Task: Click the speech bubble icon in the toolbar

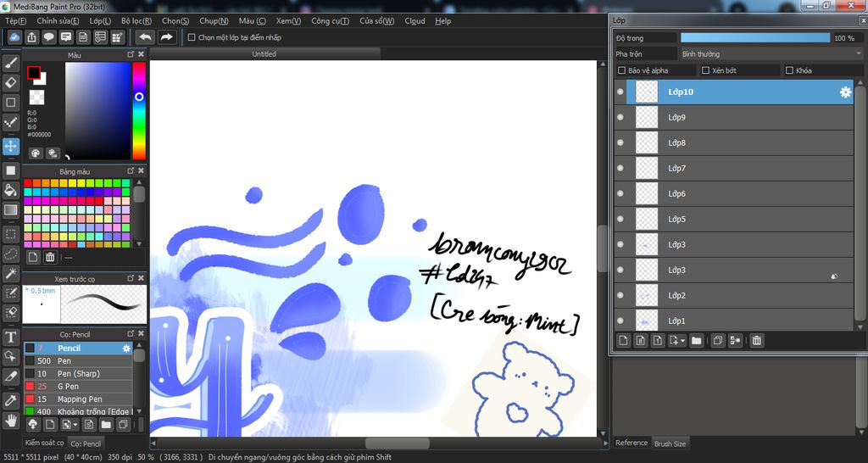Action: pos(49,37)
